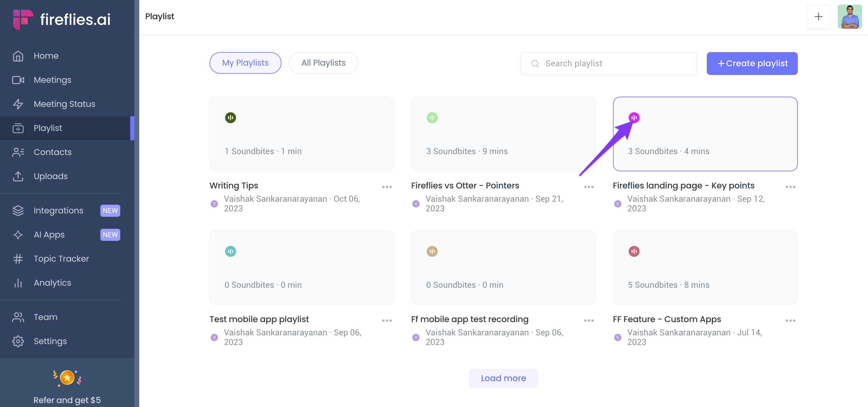Click the Contacts people icon
This screenshot has height=407, width=868.
click(18, 152)
